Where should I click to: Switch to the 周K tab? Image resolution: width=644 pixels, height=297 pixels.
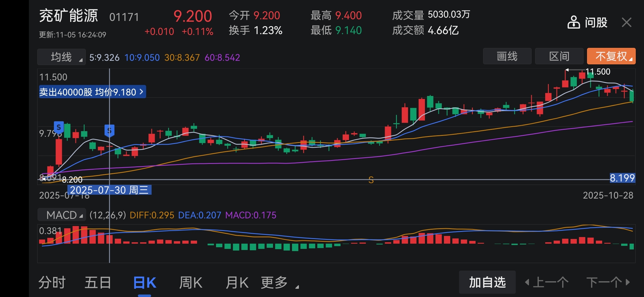pos(190,283)
